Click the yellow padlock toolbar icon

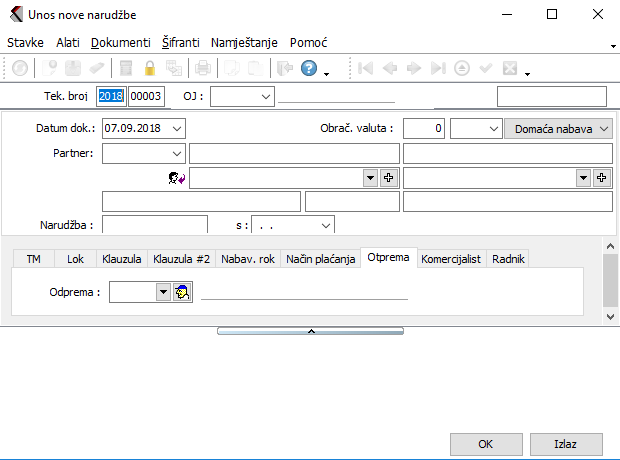point(150,69)
